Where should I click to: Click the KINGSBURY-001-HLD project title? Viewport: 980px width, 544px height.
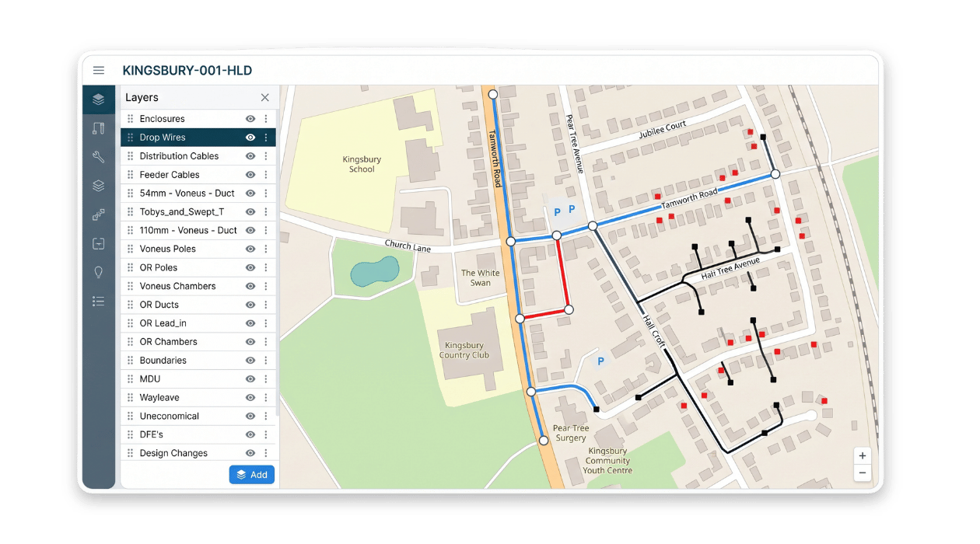point(187,70)
